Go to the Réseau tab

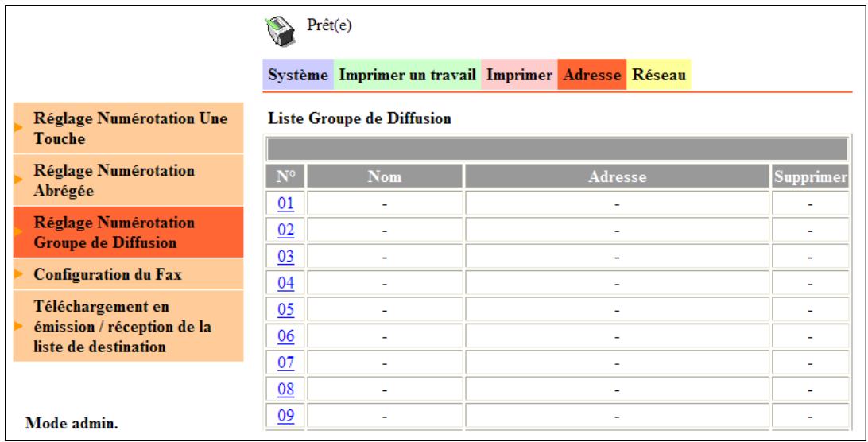(x=659, y=75)
